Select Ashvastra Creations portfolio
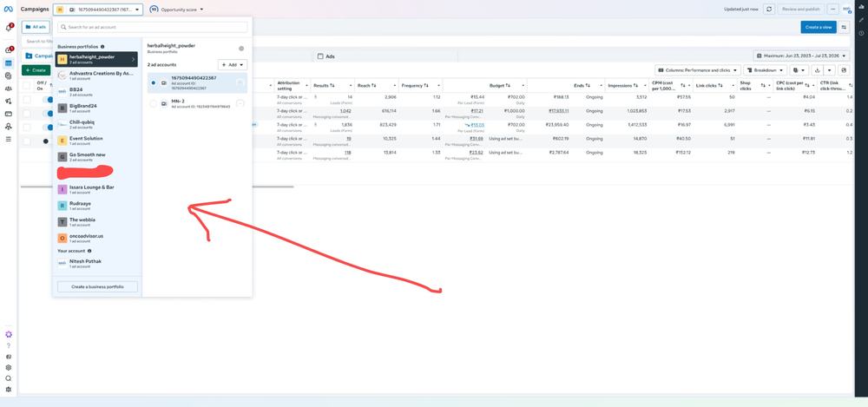868x407 pixels. 97,75
